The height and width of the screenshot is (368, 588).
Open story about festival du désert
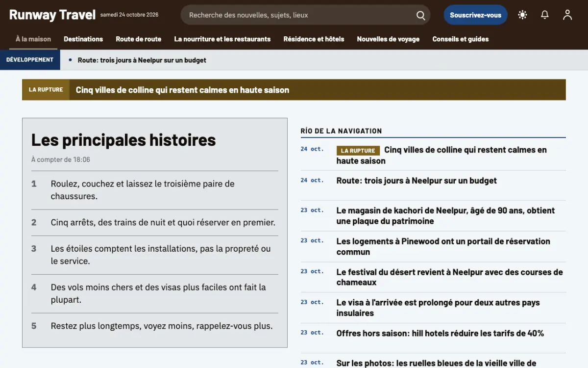[450, 277]
